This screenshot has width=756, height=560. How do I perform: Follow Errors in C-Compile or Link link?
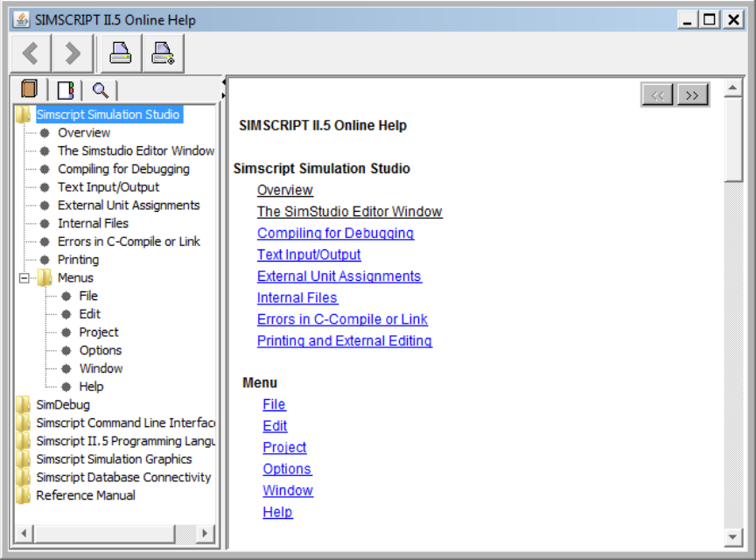(x=342, y=319)
